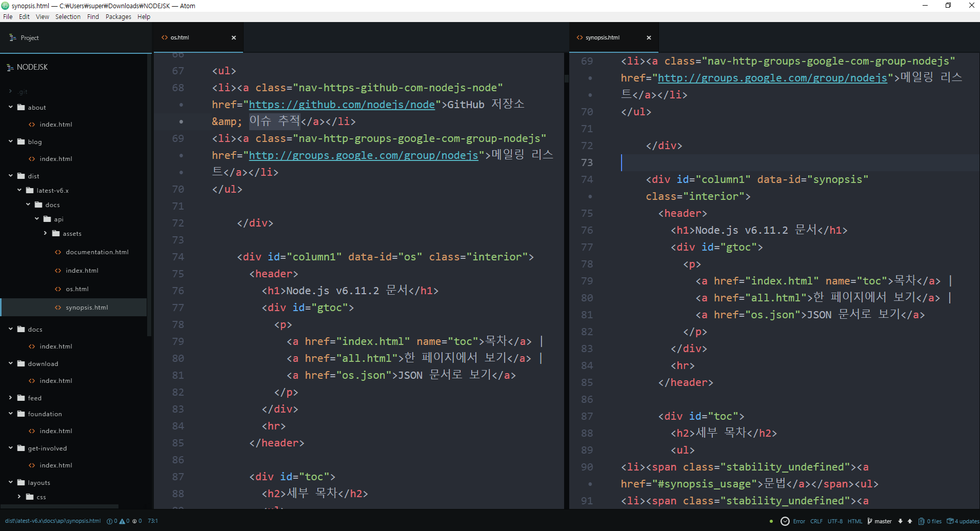980x531 pixels.
Task: Open index.html under the foundation folder
Action: 56,431
